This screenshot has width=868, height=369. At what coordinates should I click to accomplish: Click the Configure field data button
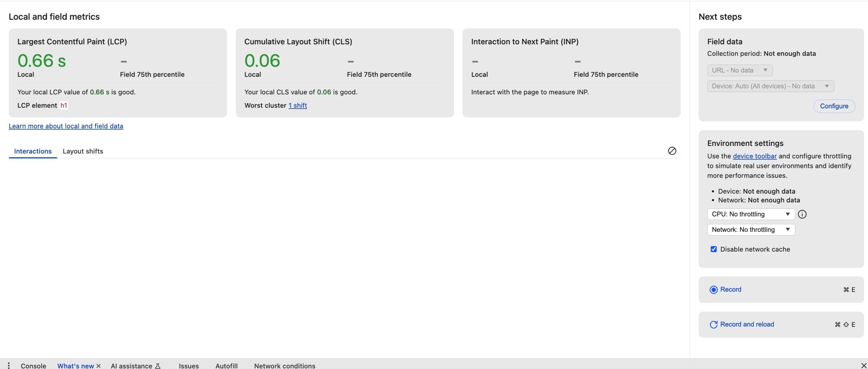834,106
